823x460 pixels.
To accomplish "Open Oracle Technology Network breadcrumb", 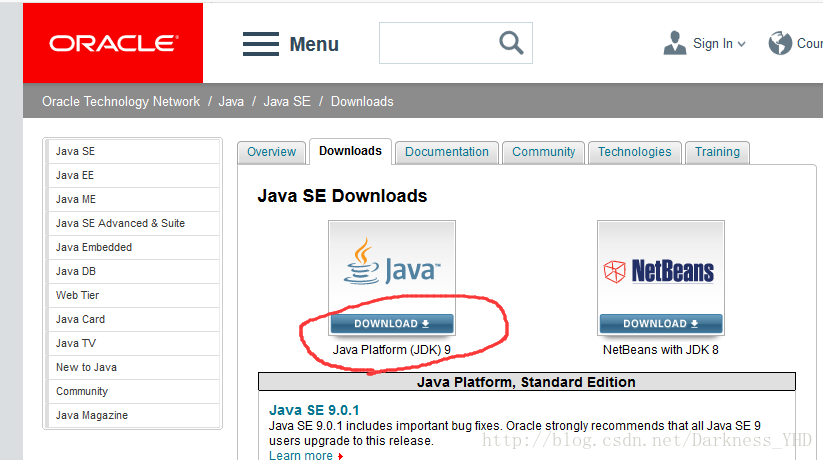I will tap(121, 101).
